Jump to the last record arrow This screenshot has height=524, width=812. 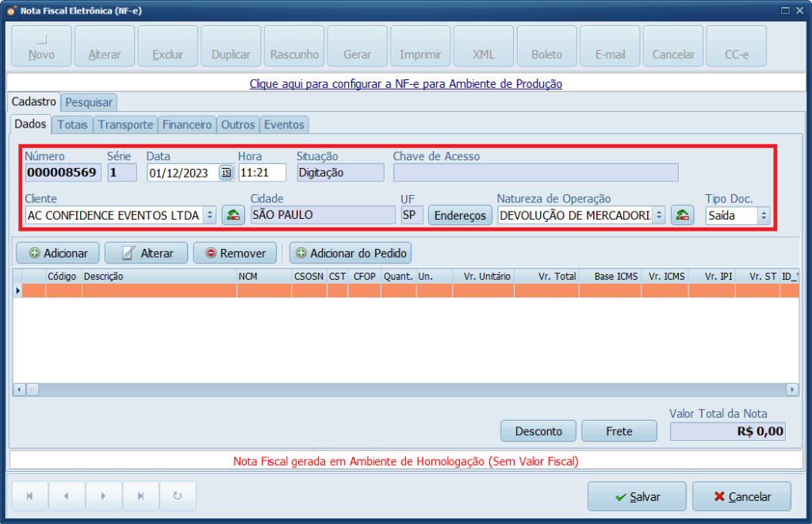pos(140,496)
